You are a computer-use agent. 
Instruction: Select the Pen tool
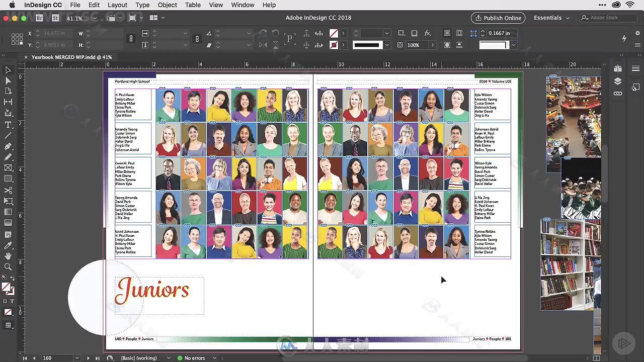[x=8, y=147]
